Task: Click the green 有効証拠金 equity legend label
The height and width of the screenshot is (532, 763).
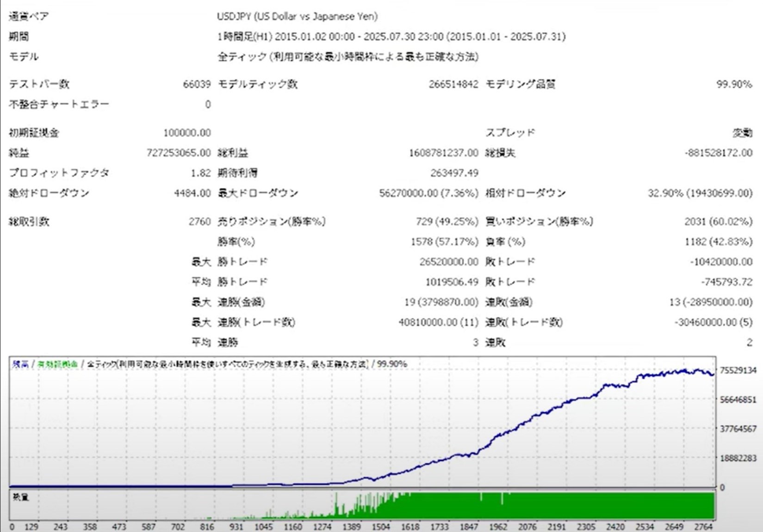Action: click(x=57, y=365)
